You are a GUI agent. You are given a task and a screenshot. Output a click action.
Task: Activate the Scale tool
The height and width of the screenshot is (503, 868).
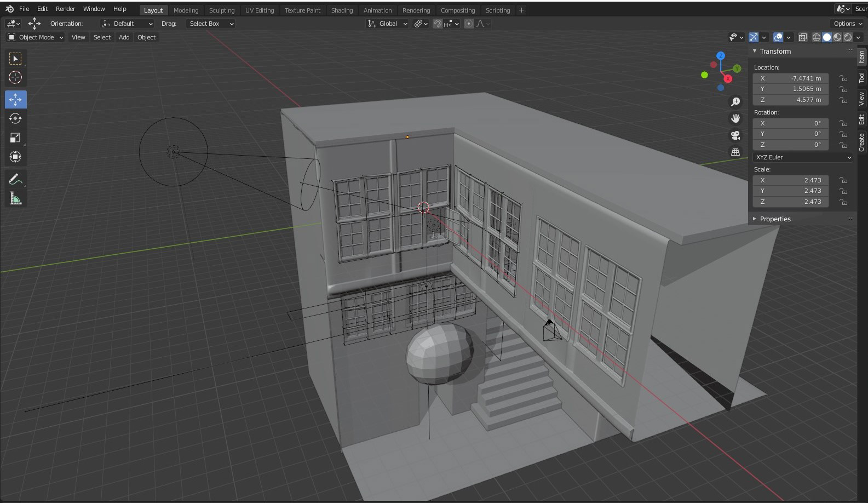[x=15, y=138]
